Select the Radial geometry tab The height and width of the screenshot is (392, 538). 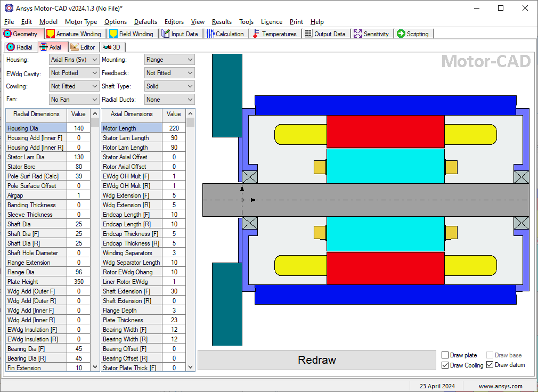point(20,47)
